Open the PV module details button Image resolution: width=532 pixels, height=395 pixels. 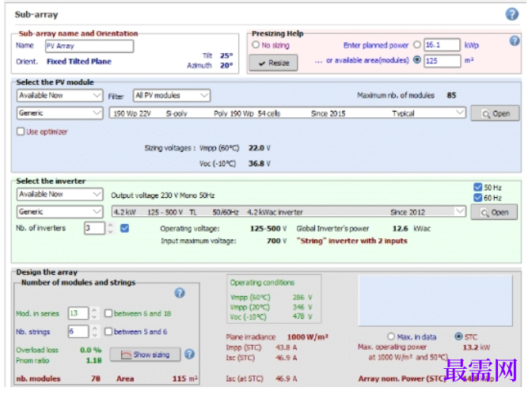click(495, 114)
